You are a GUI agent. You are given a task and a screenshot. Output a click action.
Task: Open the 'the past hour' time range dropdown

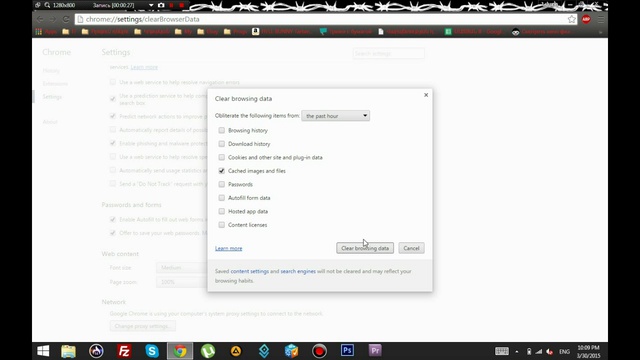[336, 116]
